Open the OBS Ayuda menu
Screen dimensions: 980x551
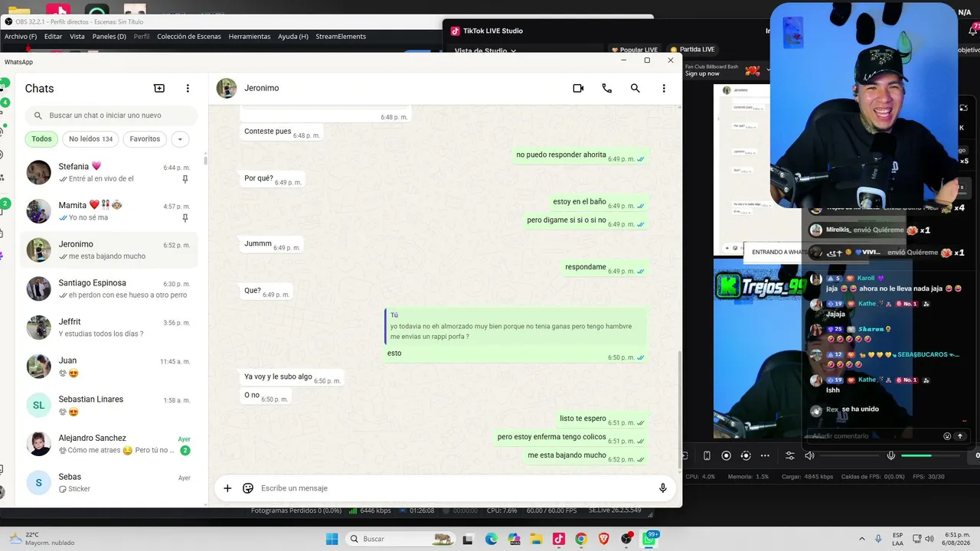click(293, 37)
